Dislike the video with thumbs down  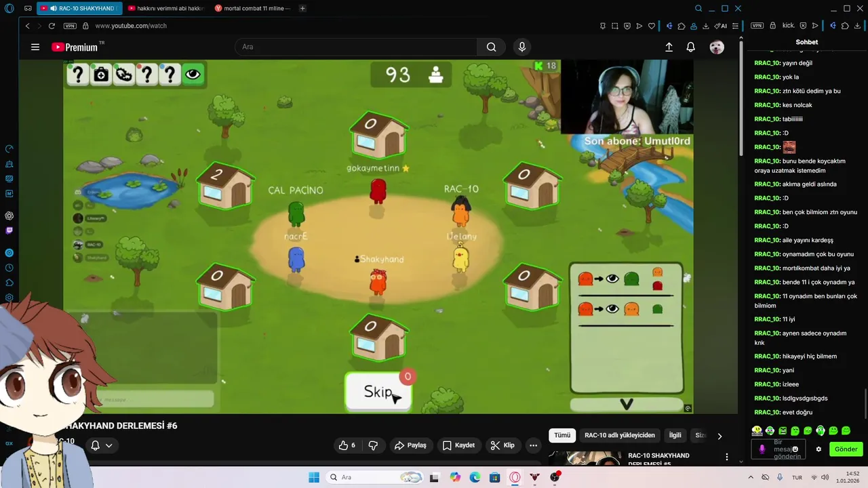click(x=373, y=445)
